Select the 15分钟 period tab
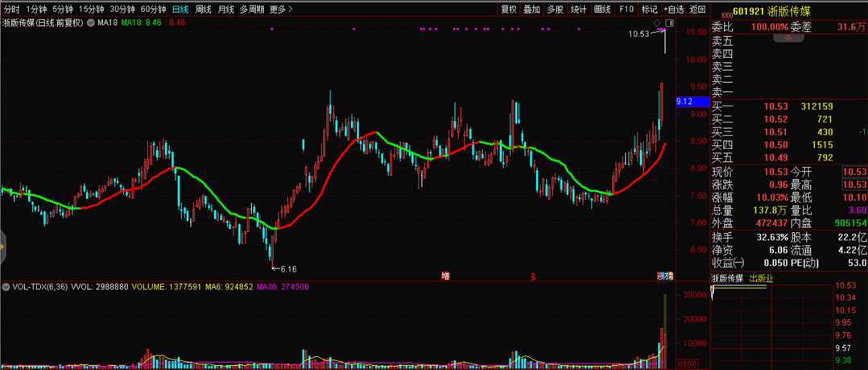This screenshot has width=868, height=370. 90,9
